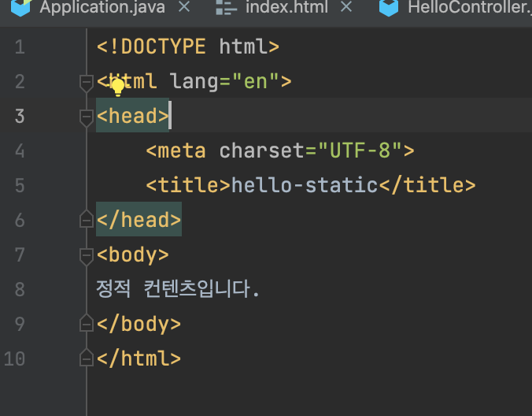
Task: Click the Application.java class file icon
Action: [x=20, y=7]
